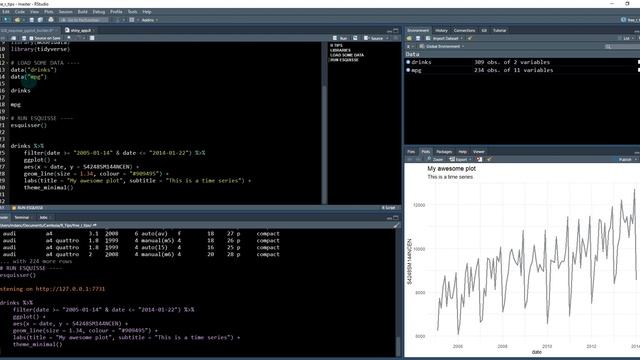Click the Run button in editor
Image resolution: width=640 pixels, height=360 pixels.
tap(340, 38)
